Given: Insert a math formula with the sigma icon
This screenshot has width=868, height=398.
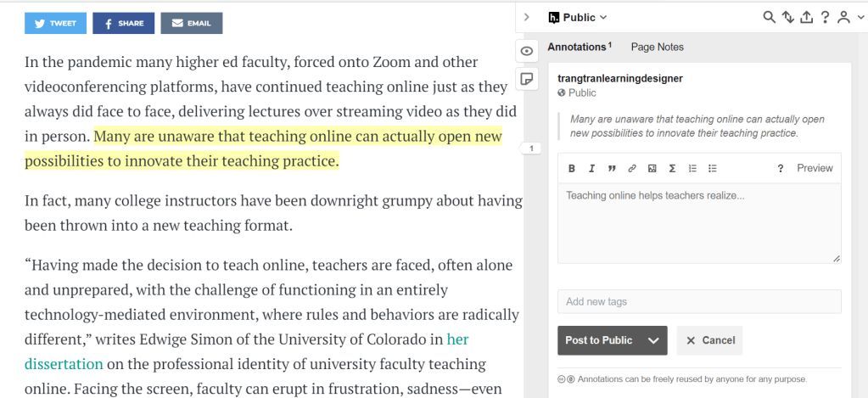Looking at the screenshot, I should click(x=672, y=168).
